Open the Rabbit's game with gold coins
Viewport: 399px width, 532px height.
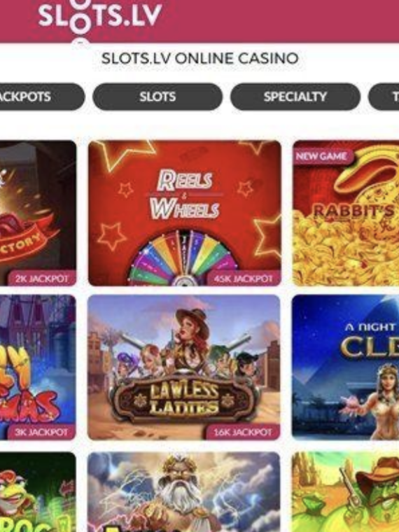[346, 213]
